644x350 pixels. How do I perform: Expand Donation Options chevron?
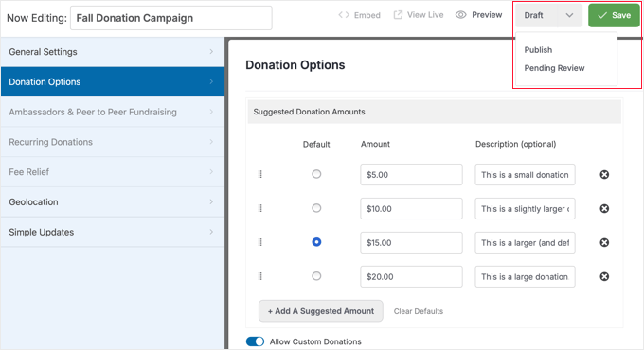211,81
